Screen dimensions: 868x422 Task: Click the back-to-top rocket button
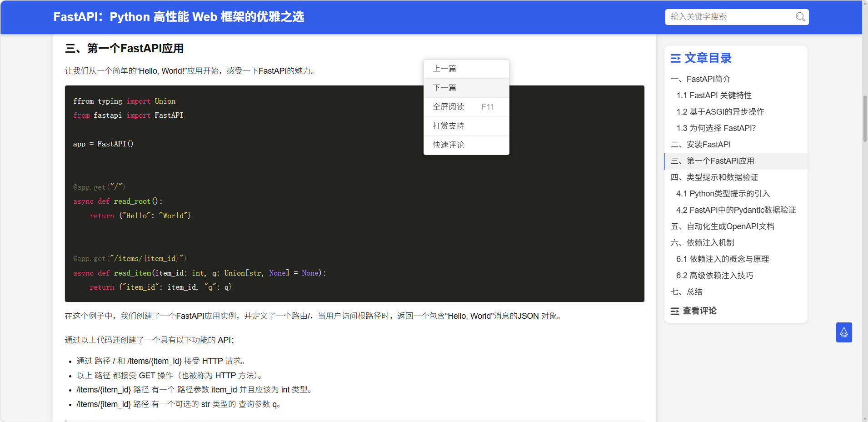[844, 332]
